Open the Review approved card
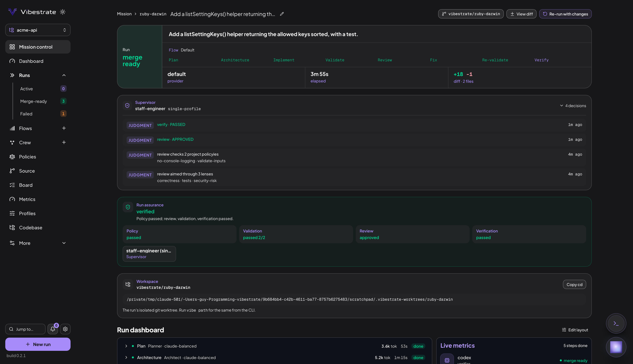Image resolution: width=633 pixels, height=364 pixels. click(x=412, y=234)
